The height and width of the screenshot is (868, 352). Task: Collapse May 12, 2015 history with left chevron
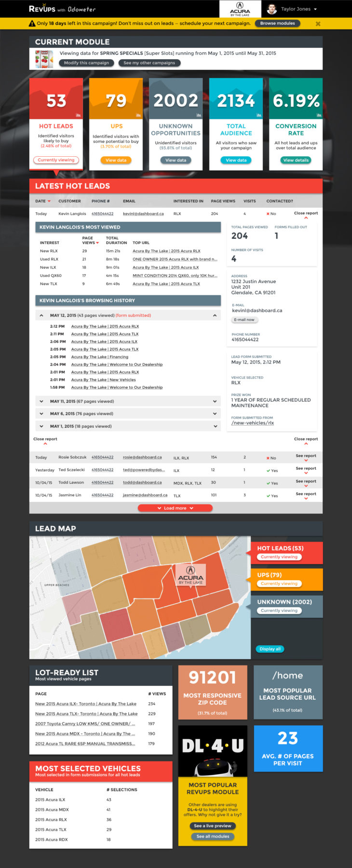tap(41, 315)
